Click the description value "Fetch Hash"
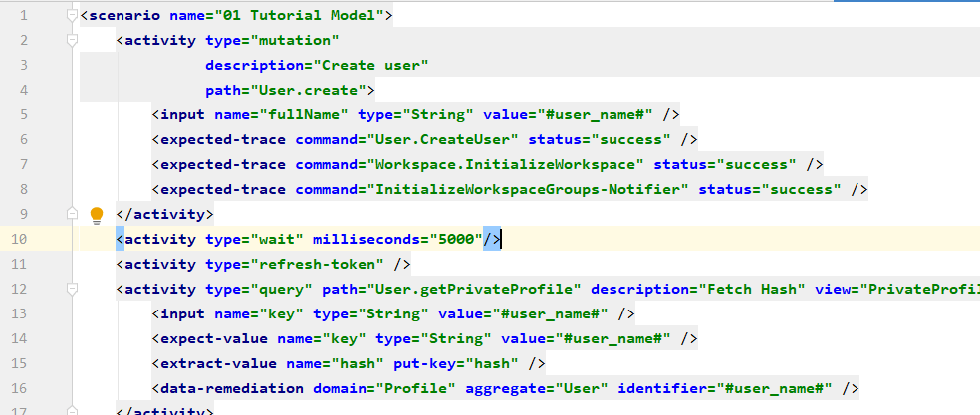 753,289
